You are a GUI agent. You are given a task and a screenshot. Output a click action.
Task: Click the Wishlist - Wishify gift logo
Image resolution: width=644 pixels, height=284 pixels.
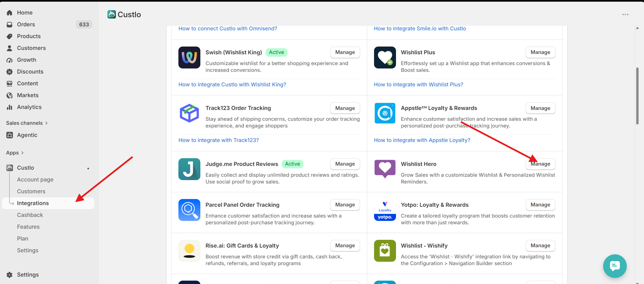(x=385, y=251)
